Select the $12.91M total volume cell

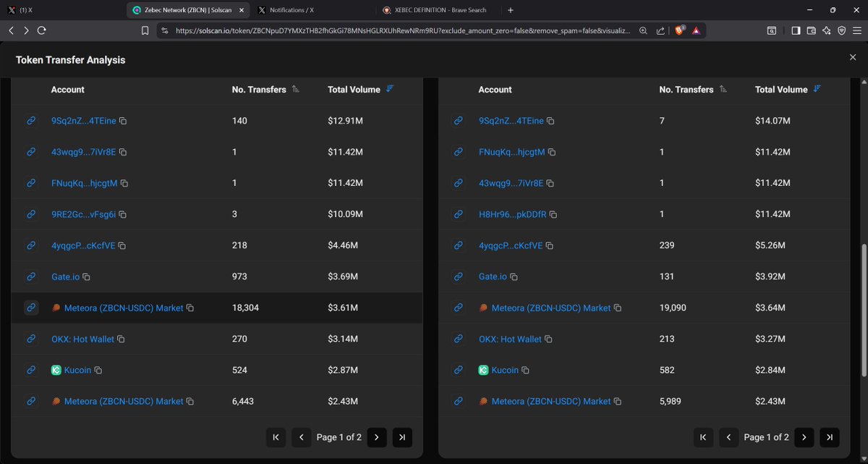pyautogui.click(x=345, y=121)
